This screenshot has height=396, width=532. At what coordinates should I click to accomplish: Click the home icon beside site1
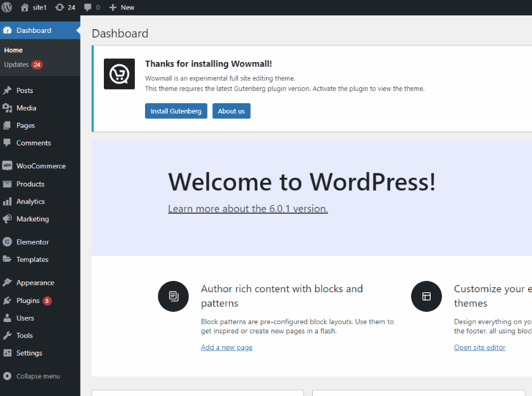(25, 8)
